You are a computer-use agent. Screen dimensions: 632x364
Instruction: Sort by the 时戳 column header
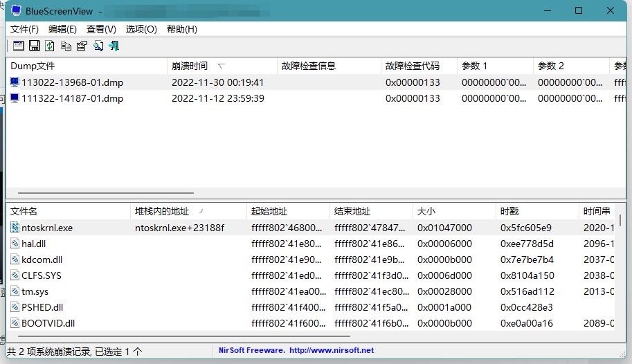pyautogui.click(x=537, y=211)
